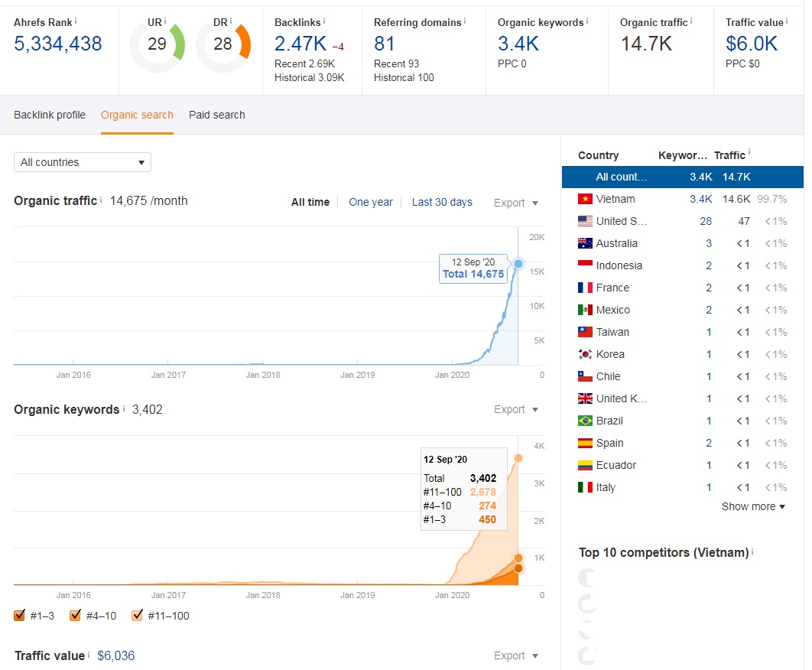Viewport: 812px width, 670px height.
Task: Click the info icon next to Backlinks
Action: click(x=324, y=21)
